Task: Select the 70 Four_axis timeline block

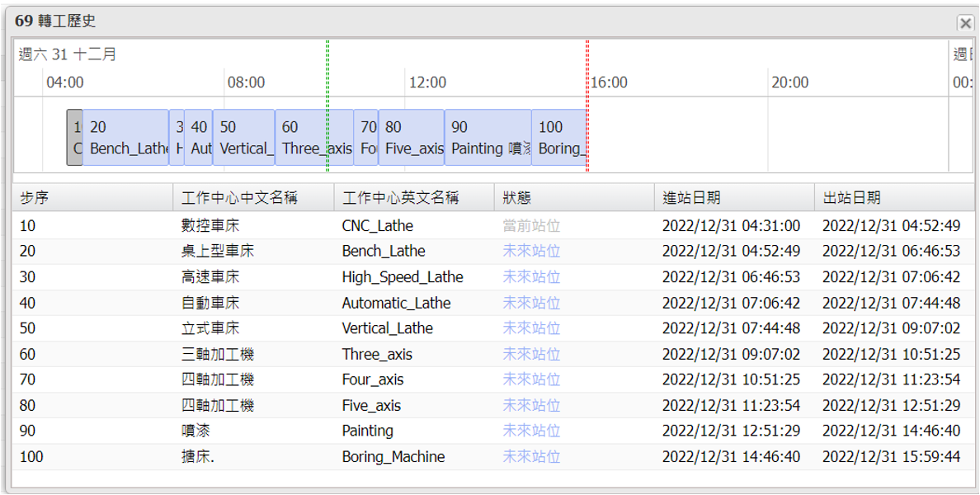Action: coord(366,138)
